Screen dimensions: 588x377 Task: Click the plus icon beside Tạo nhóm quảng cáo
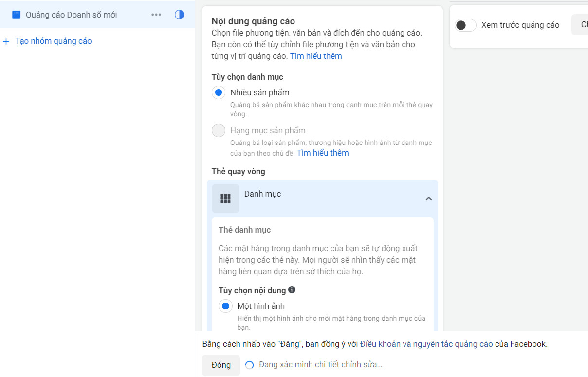coord(6,41)
